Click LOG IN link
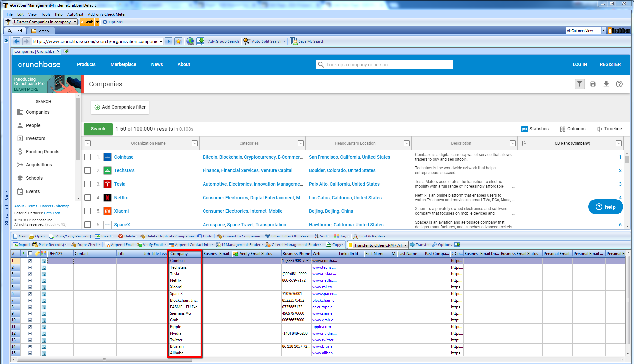The width and height of the screenshot is (634, 364). pyautogui.click(x=580, y=64)
